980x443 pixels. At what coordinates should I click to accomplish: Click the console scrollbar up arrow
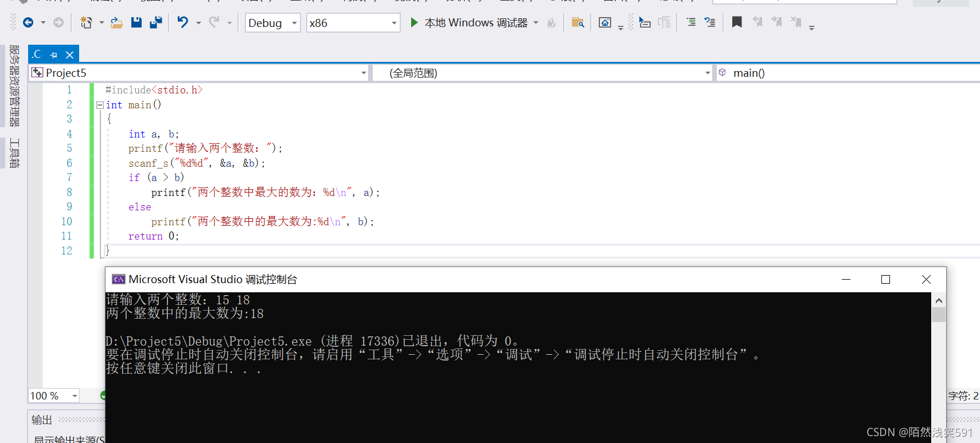click(x=939, y=300)
